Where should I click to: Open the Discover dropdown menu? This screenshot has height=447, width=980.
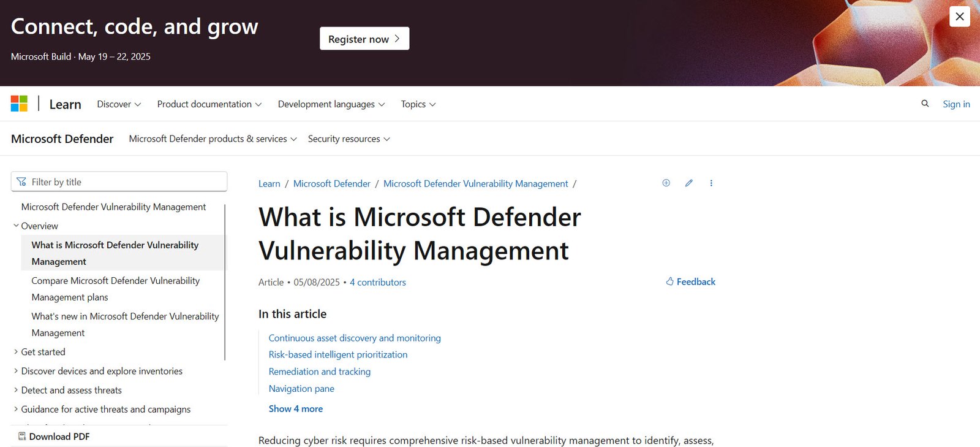[x=119, y=104]
